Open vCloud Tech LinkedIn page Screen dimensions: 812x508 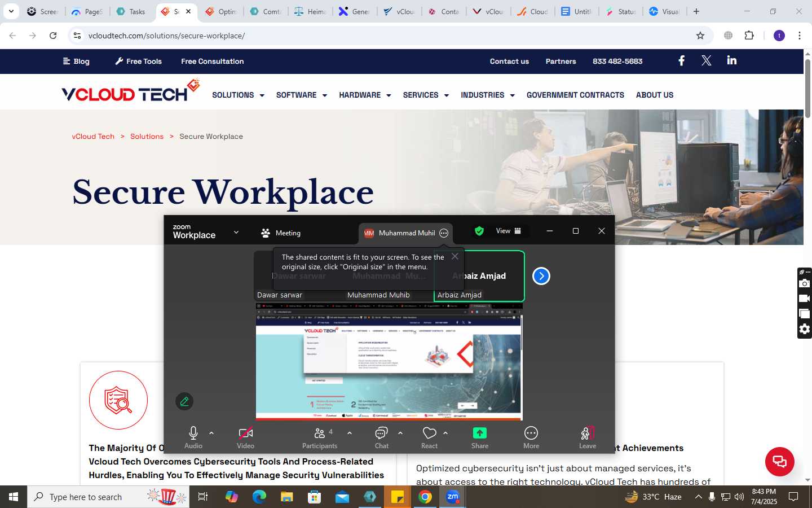point(732,60)
